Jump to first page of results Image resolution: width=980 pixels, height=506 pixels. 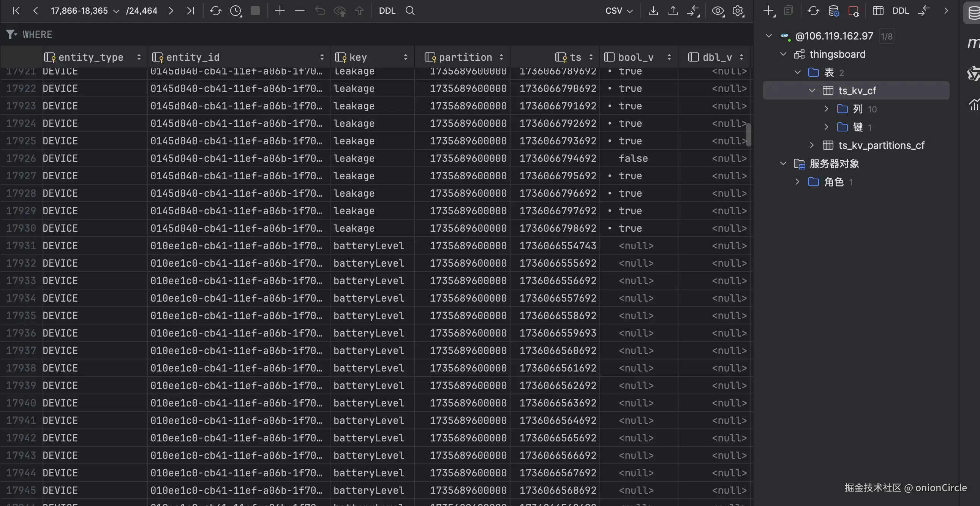tap(16, 11)
